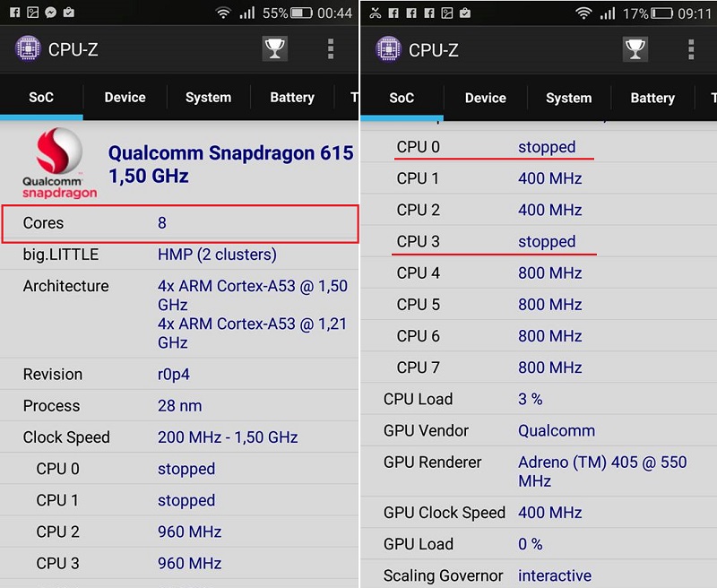Tap CPU 1 400 MHz in right screen
The image size is (717, 588).
point(539,178)
